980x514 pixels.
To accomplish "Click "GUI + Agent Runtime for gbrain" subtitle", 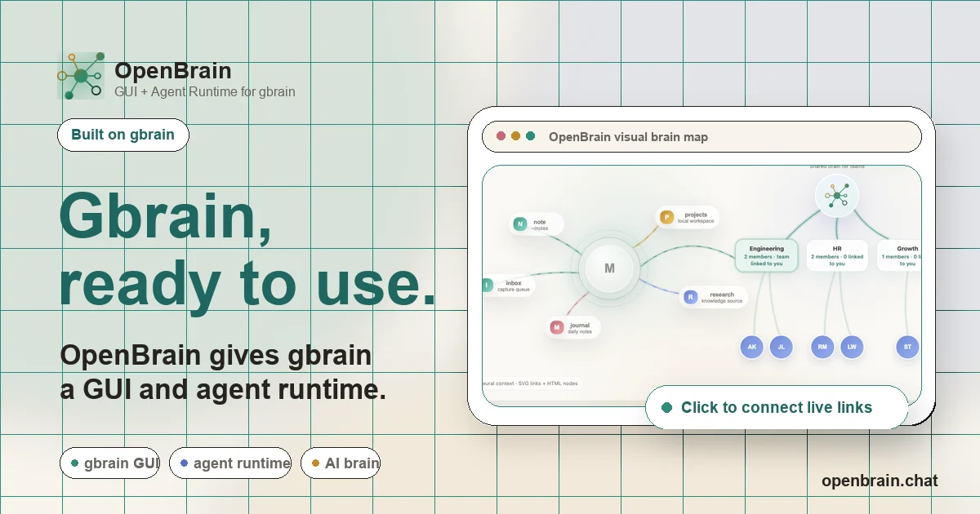I will 205,91.
